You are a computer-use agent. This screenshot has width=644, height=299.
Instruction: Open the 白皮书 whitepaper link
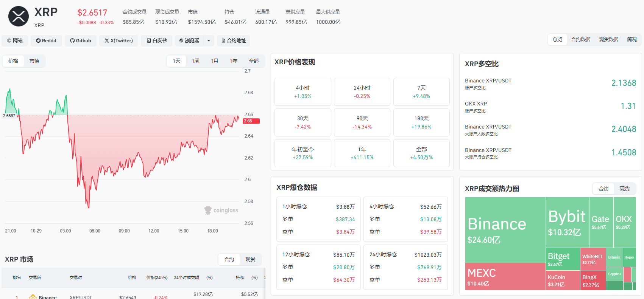click(157, 40)
